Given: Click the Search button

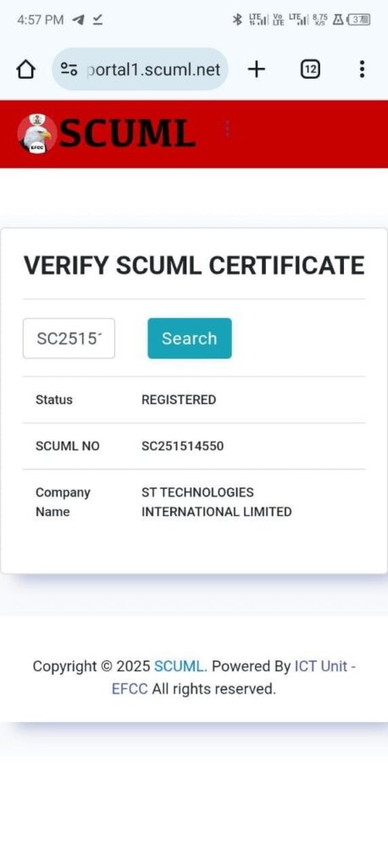Looking at the screenshot, I should [x=189, y=338].
